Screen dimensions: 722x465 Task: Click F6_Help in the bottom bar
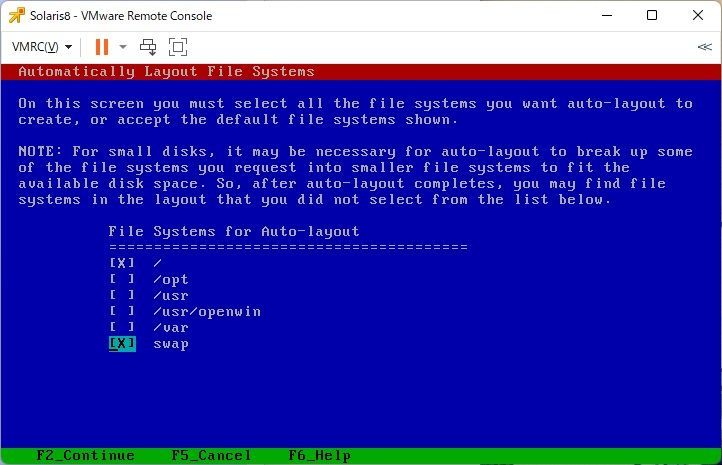320,455
